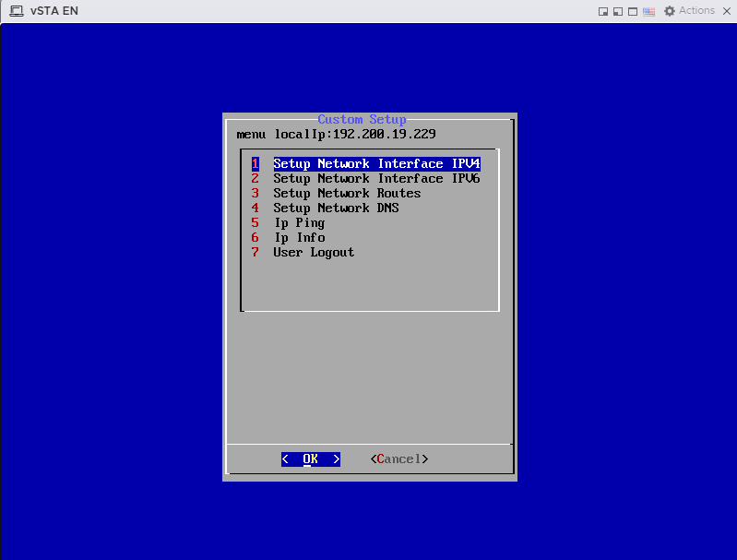Click the first window-size icon left of the flag
Image resolution: width=737 pixels, height=560 pixels.
603,11
